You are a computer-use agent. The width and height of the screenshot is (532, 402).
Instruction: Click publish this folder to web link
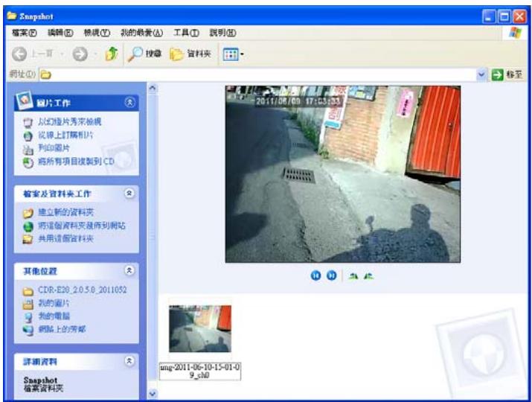81,226
